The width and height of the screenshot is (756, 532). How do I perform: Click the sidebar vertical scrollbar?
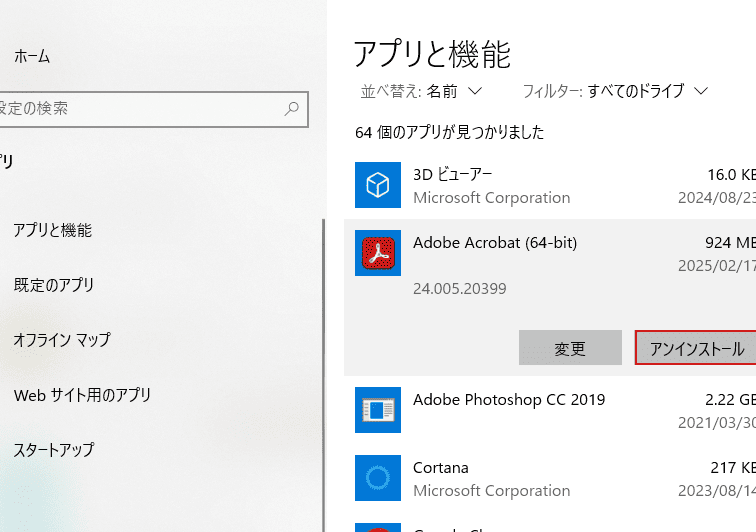(x=324, y=376)
